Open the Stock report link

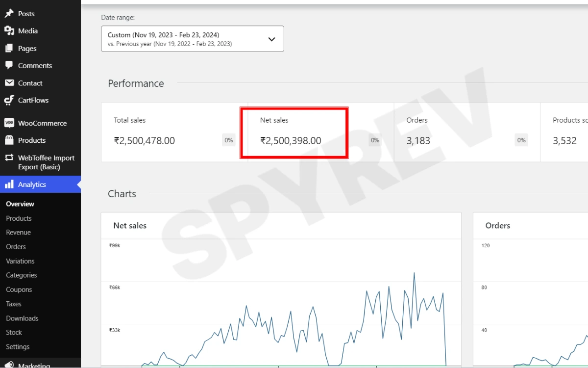[x=14, y=332]
